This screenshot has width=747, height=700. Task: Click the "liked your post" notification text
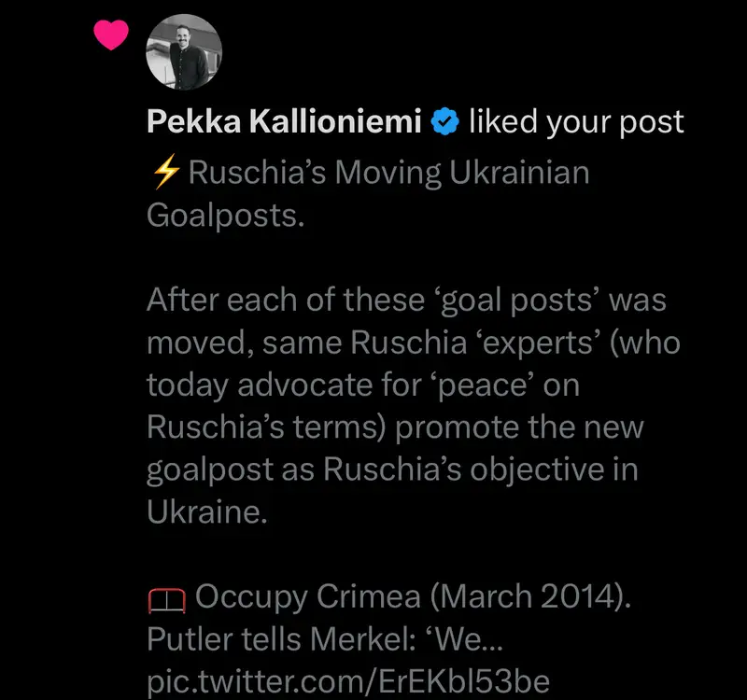point(576,121)
